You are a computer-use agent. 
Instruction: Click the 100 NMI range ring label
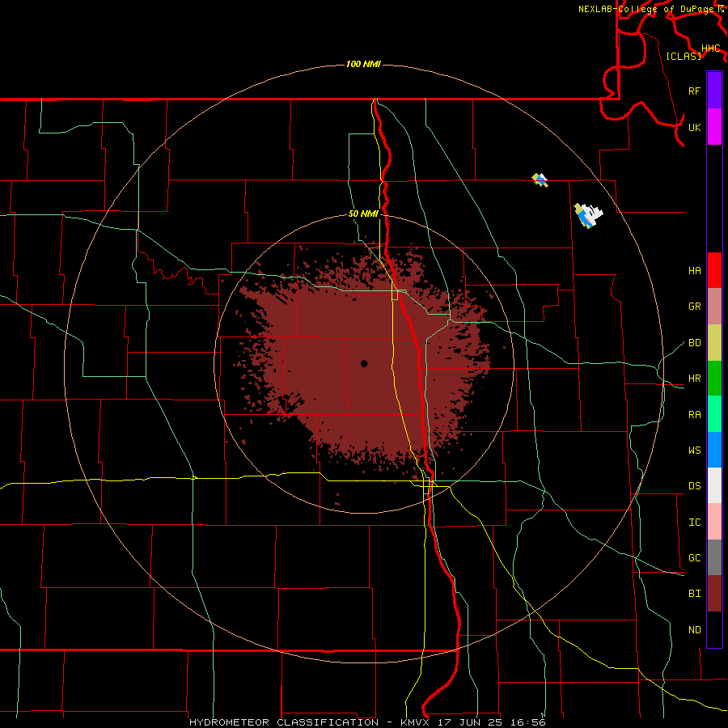point(363,64)
